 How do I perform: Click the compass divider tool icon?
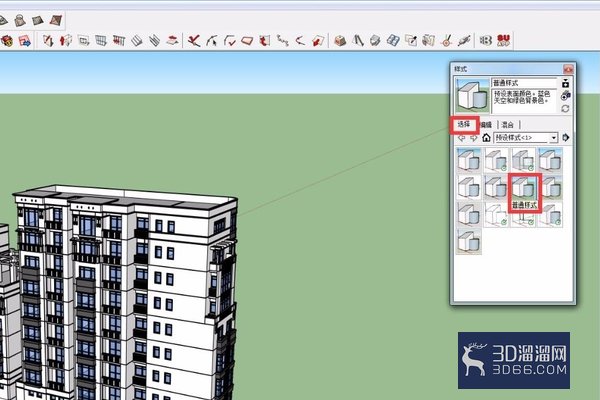coord(358,40)
